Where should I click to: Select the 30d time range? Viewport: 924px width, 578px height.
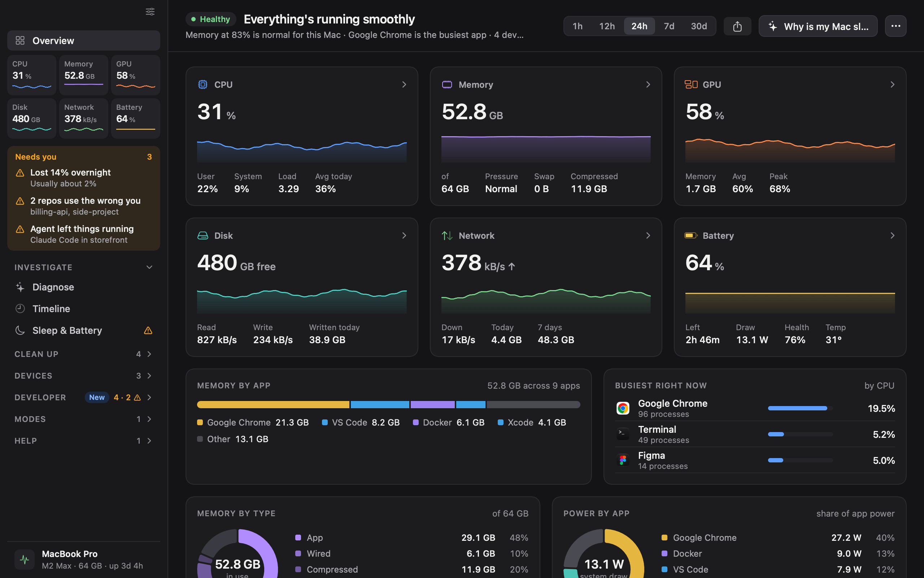pyautogui.click(x=699, y=26)
